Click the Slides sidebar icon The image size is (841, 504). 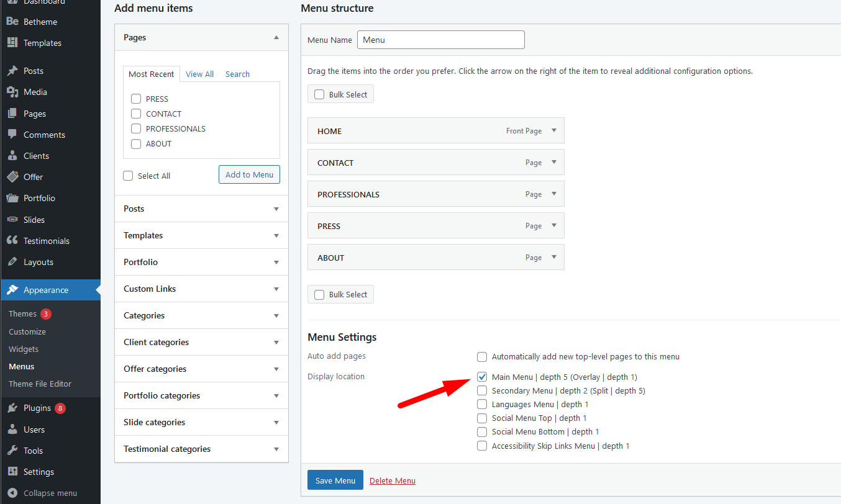click(x=12, y=220)
